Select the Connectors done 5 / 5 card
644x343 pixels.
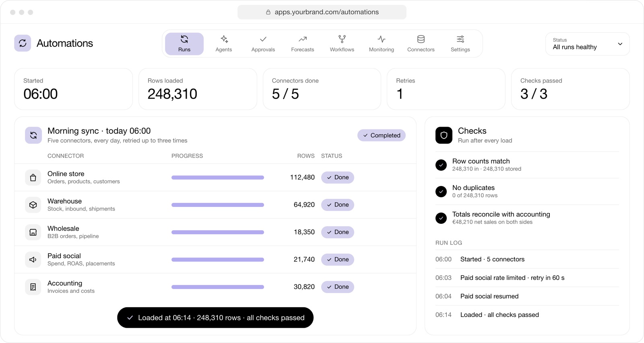[x=322, y=89]
